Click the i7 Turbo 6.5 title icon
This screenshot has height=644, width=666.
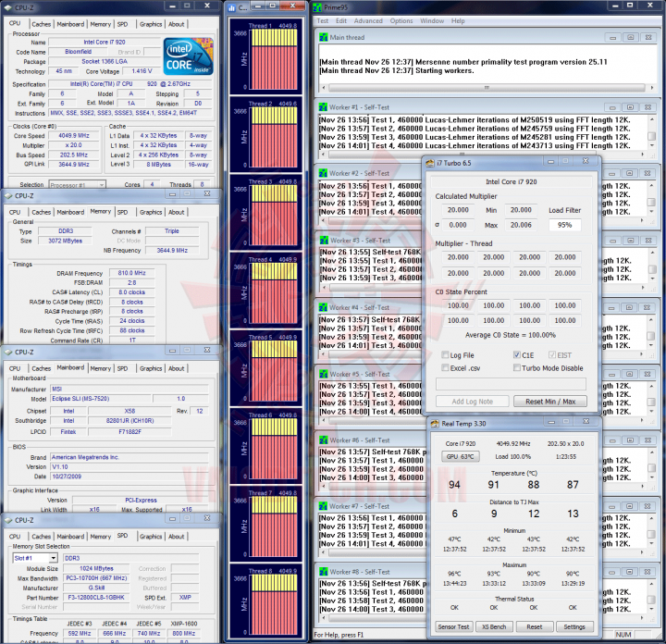click(430, 163)
